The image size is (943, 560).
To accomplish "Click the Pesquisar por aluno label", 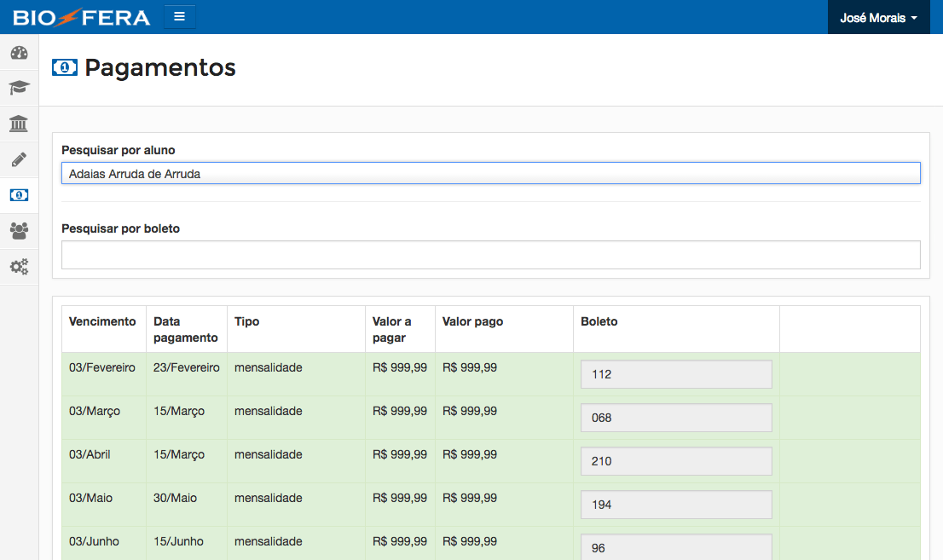I will [119, 150].
